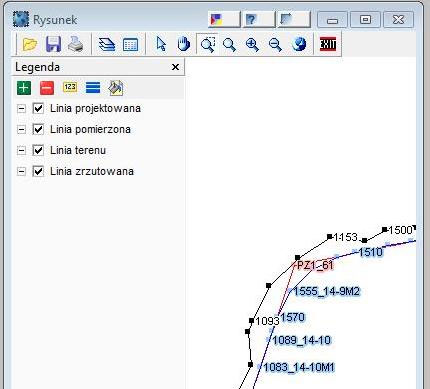Choose the zoom-out magnifier with minus
430x389 pixels.
275,44
